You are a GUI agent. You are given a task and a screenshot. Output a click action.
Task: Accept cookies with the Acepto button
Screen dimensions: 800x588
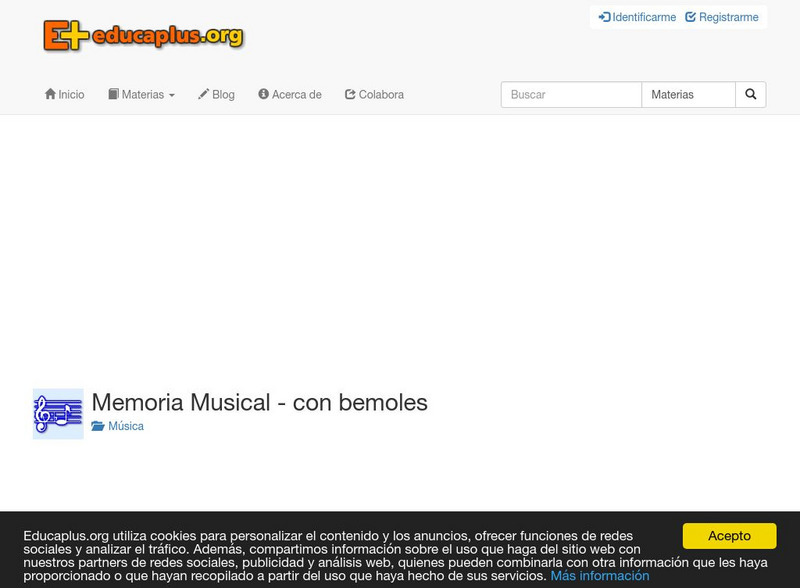click(x=728, y=536)
